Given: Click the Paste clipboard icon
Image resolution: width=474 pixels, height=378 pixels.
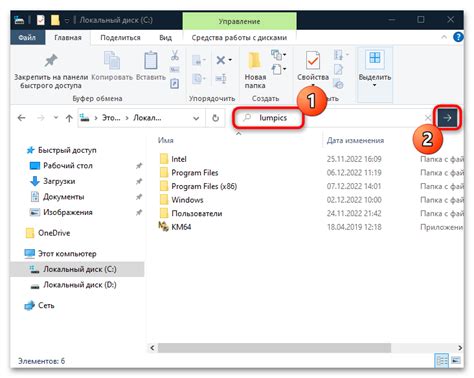Looking at the screenshot, I should coord(151,60).
